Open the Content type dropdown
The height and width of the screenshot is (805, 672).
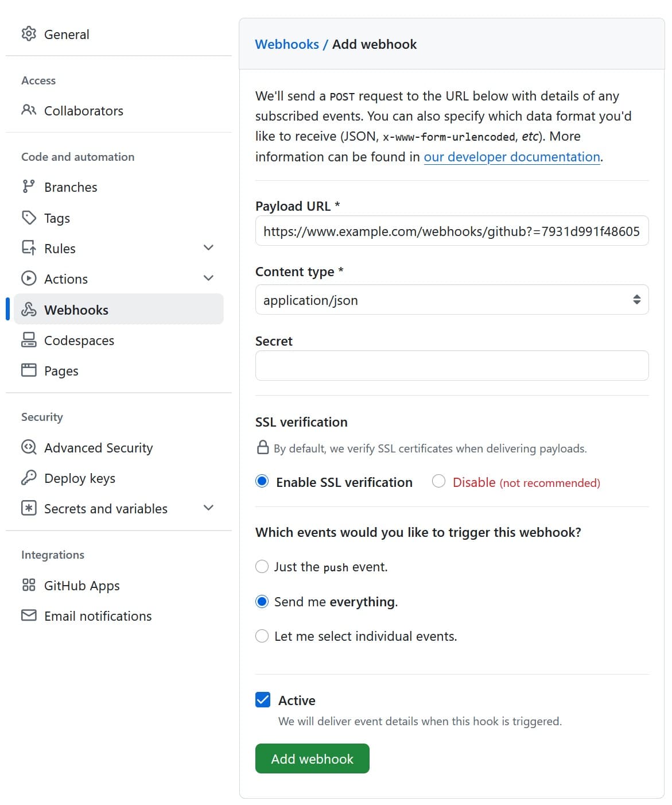pos(451,300)
